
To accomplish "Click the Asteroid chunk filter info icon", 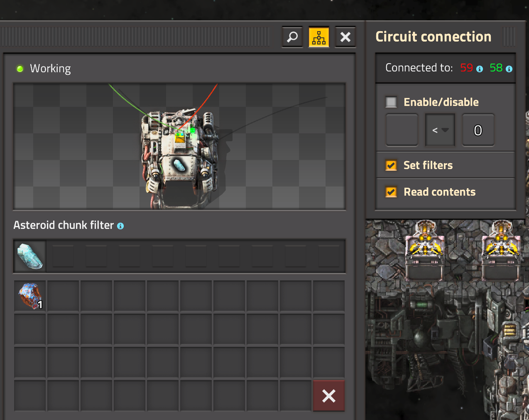I will coord(120,226).
